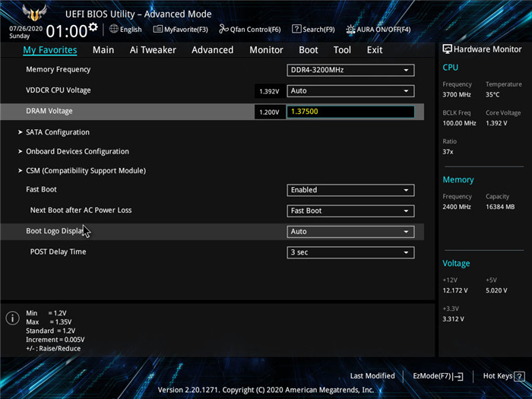Click the gear icon beside the clock
The width and height of the screenshot is (532, 399).
coord(93,27)
